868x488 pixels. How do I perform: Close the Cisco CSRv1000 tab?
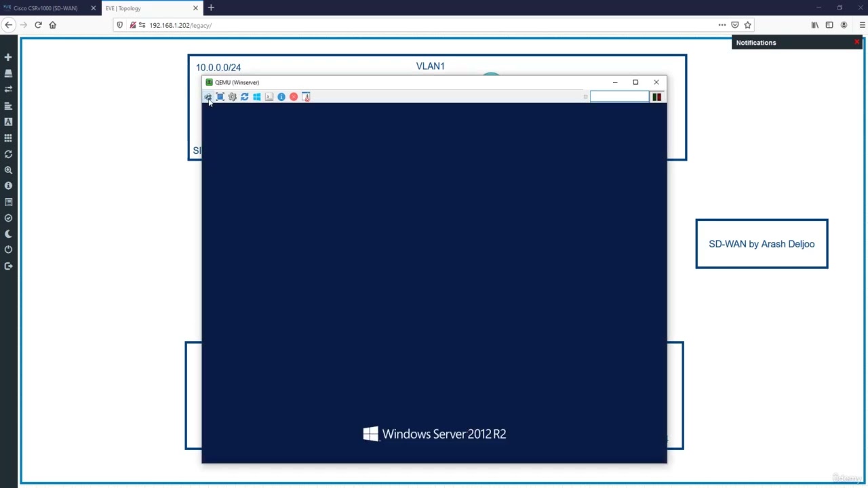[94, 8]
